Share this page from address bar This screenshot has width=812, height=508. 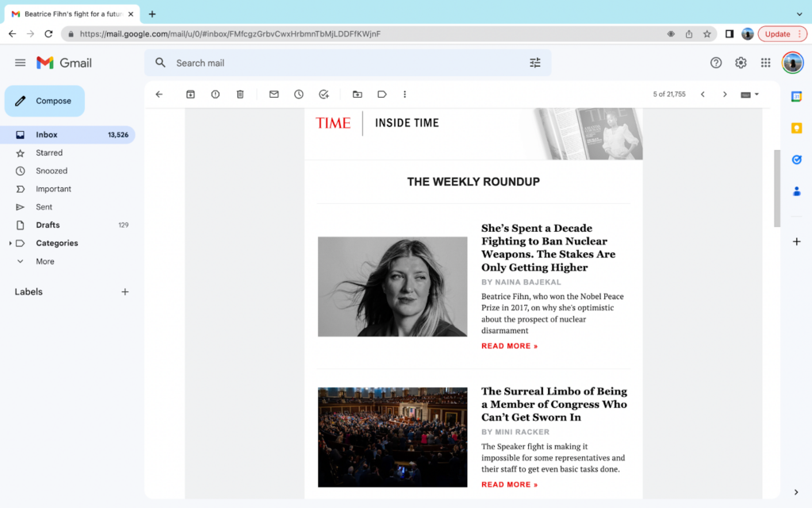coord(689,34)
